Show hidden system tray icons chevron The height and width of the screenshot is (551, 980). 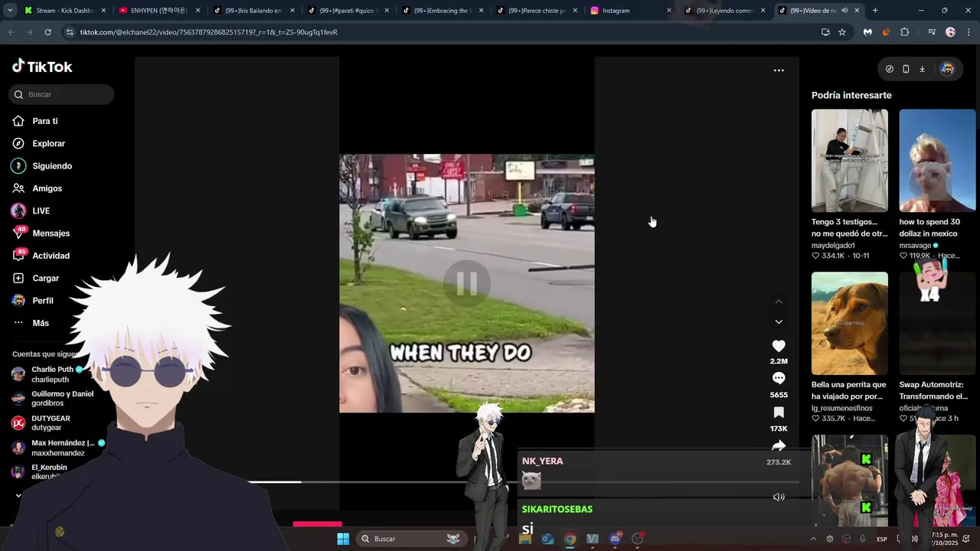pos(813,539)
